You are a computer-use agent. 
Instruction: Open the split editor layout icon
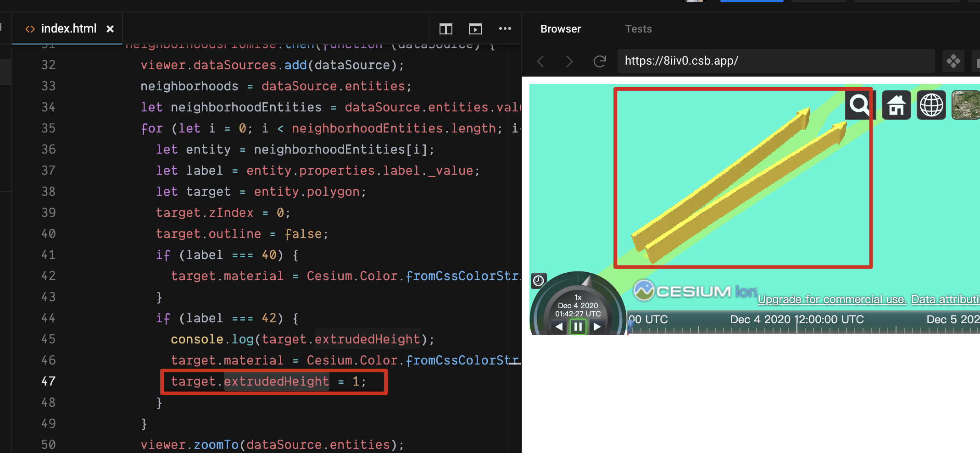click(445, 28)
